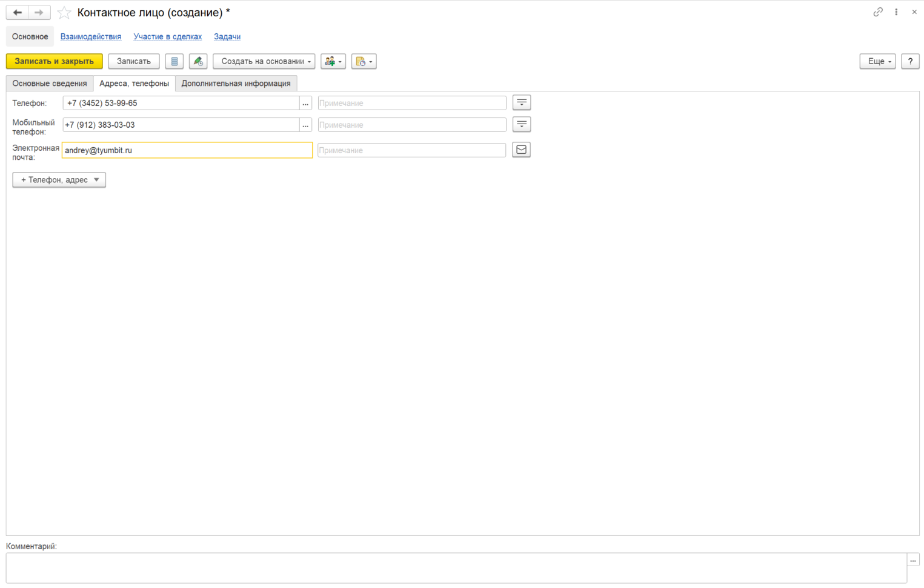Open Дополнительная информация tab
Image resolution: width=924 pixels, height=588 pixels.
pos(236,84)
